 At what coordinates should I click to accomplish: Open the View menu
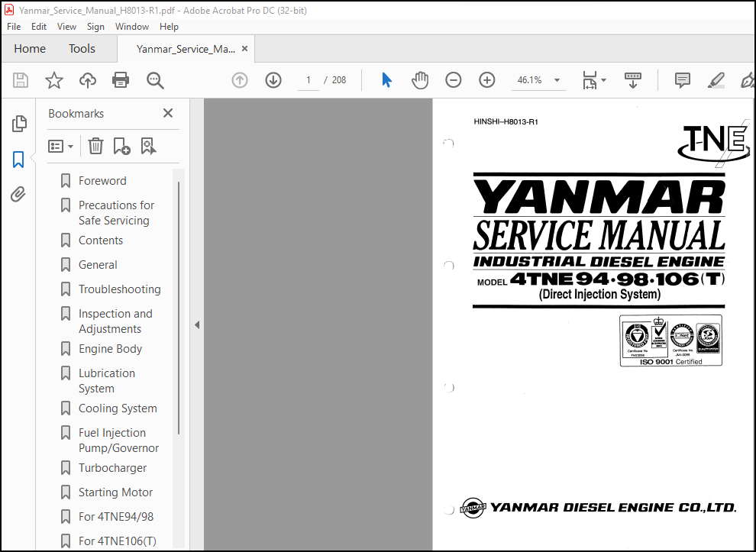(x=66, y=27)
